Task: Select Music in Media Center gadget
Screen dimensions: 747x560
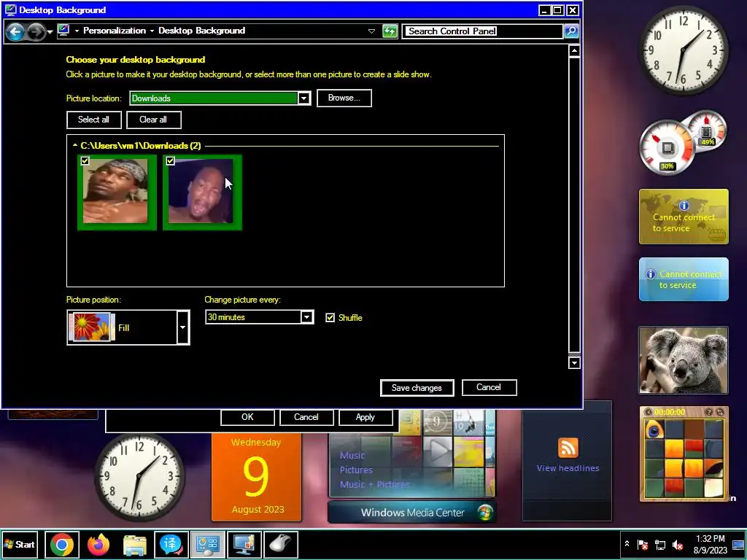Action: (x=352, y=455)
